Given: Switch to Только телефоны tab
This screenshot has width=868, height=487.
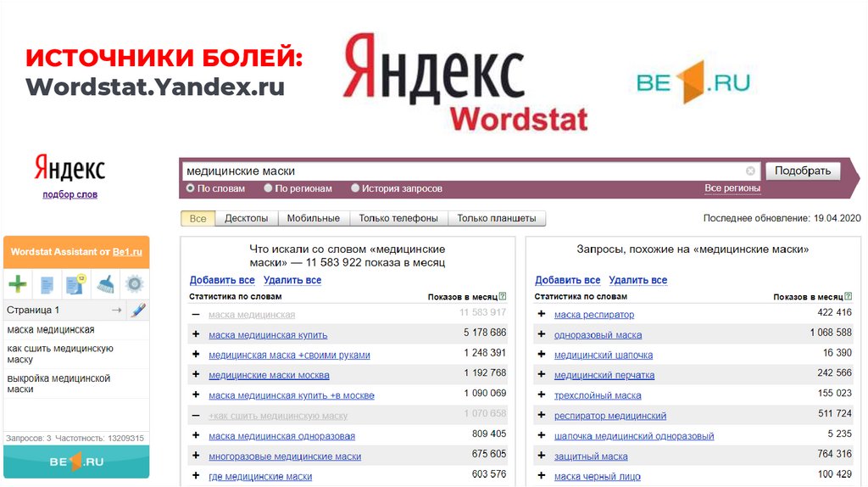Looking at the screenshot, I should point(398,218).
